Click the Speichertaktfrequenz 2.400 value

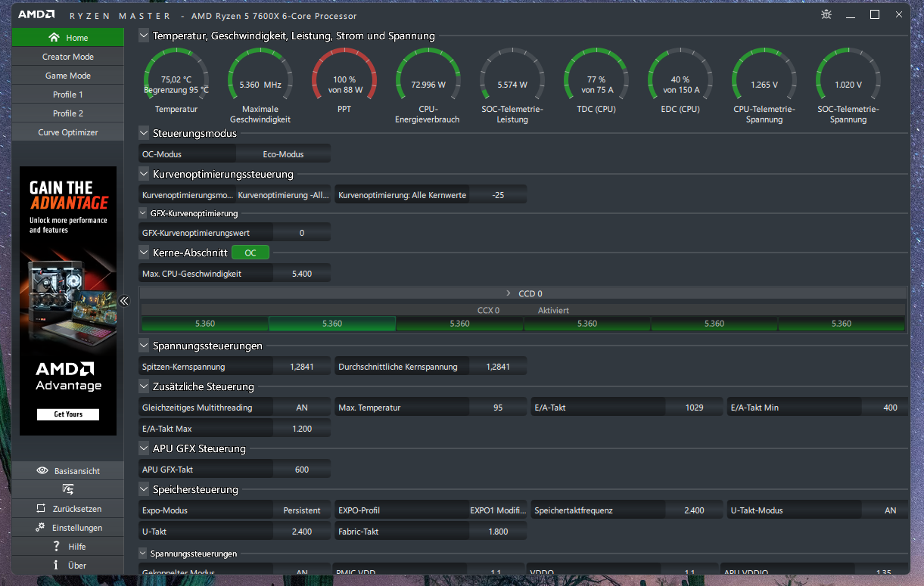coord(694,510)
